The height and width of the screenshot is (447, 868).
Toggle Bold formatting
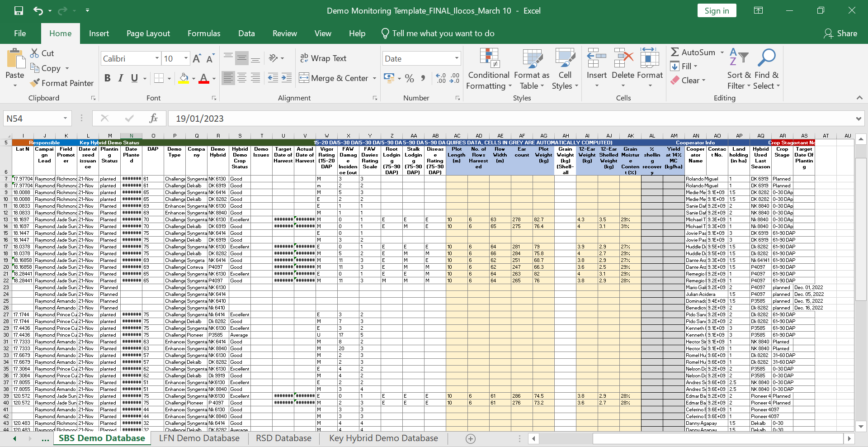pos(107,78)
